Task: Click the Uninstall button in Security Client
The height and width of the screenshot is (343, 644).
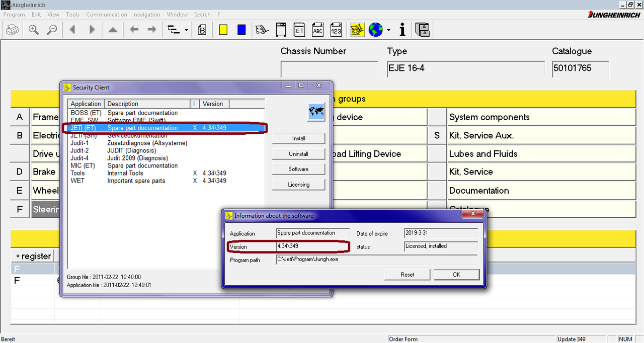Action: 299,154
